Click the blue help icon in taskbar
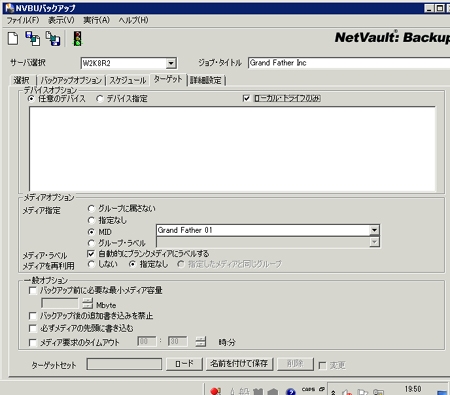Screen dimensions: 450x395 pyautogui.click(x=291, y=391)
